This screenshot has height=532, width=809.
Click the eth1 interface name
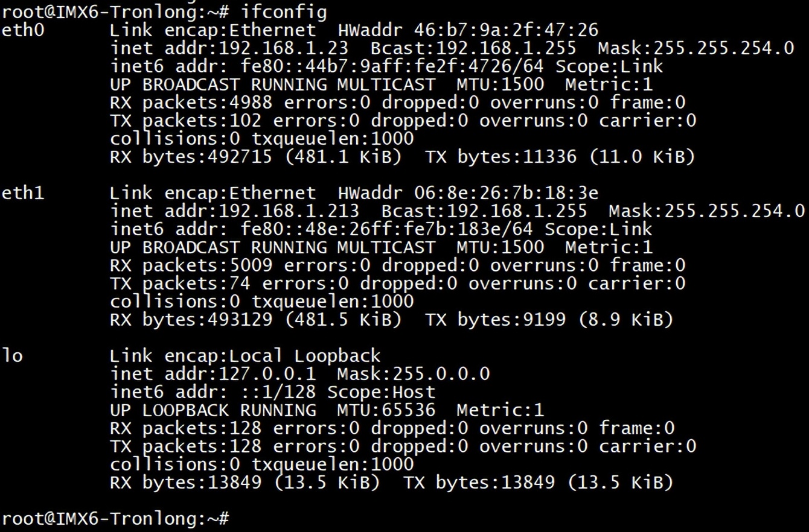23,193
